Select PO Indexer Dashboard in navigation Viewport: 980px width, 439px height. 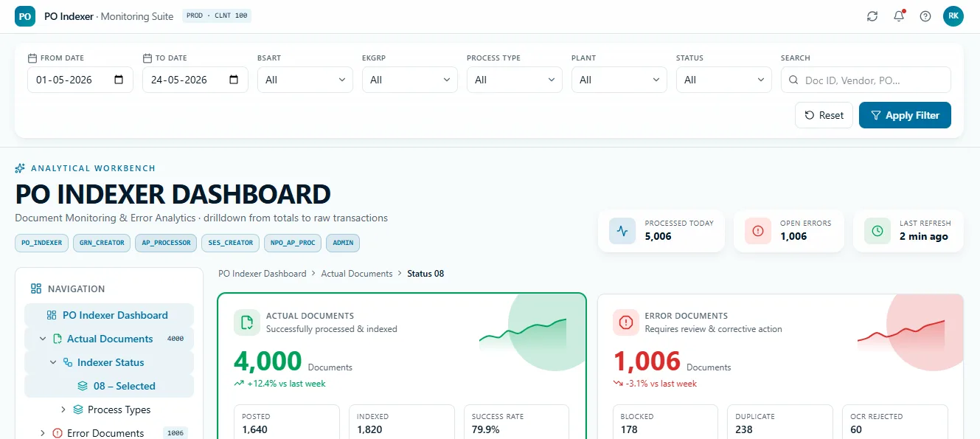(109, 315)
